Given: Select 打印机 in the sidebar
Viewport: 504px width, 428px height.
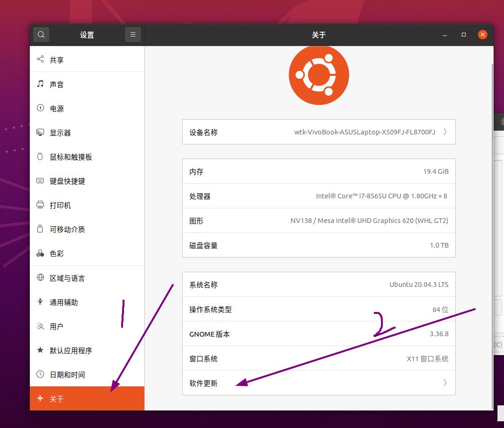Looking at the screenshot, I should pyautogui.click(x=87, y=205).
